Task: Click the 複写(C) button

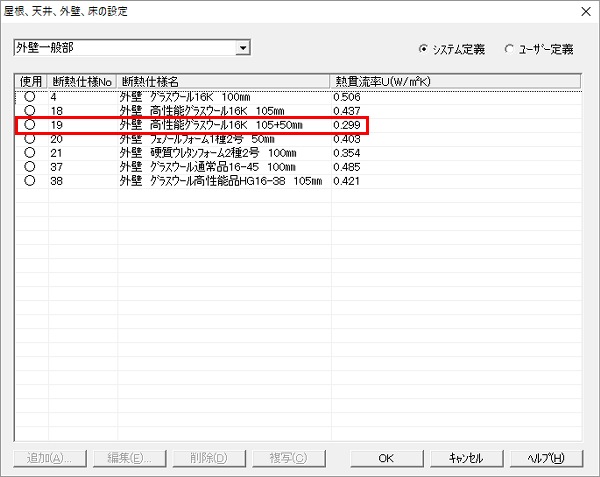Action: click(289, 458)
